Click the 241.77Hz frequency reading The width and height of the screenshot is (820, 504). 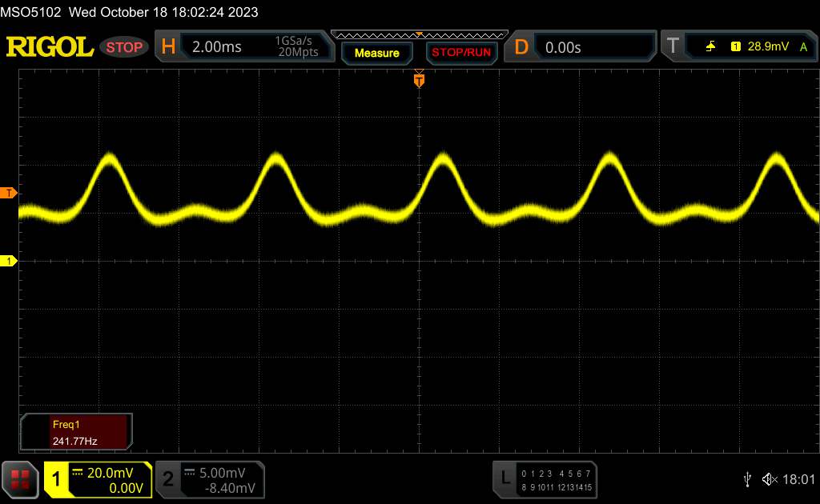74,441
